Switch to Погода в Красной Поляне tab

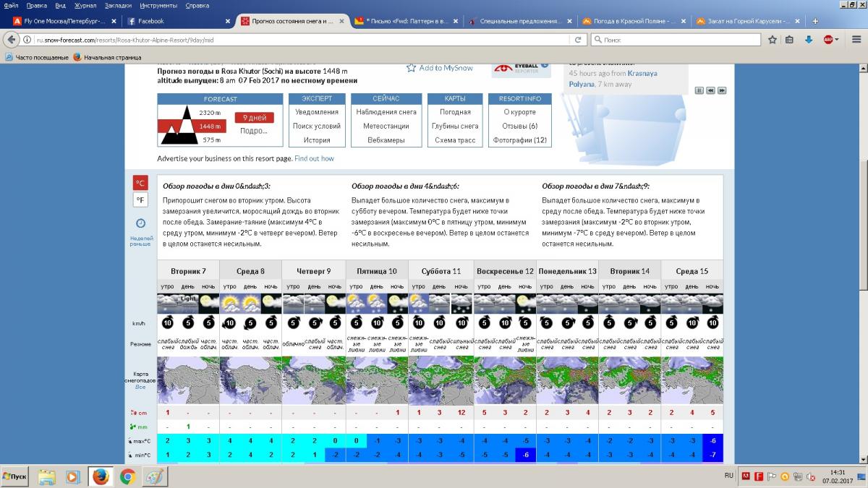coord(634,21)
